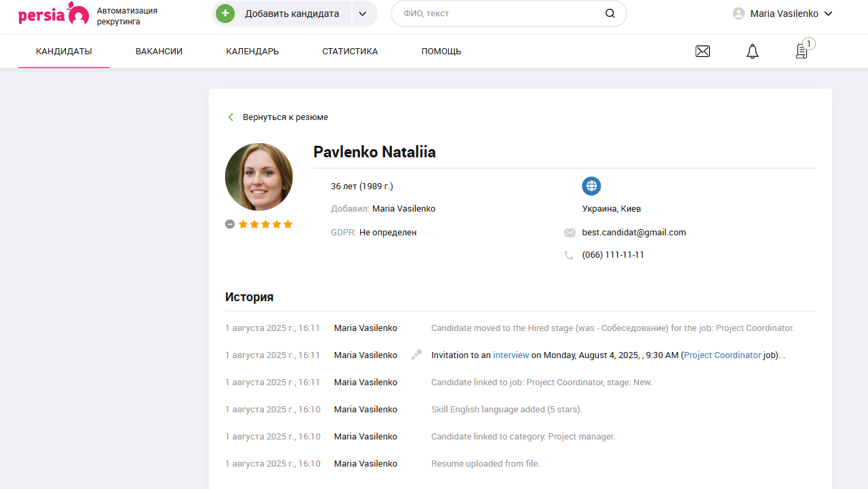Click the gray minus rating reset icon
Viewport: 868px width, 489px height.
coord(230,224)
